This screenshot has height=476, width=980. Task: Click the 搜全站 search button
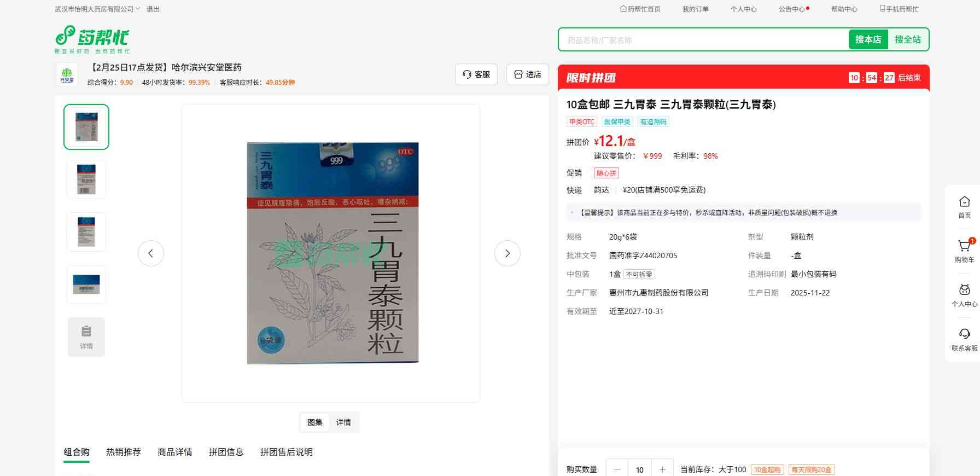907,39
